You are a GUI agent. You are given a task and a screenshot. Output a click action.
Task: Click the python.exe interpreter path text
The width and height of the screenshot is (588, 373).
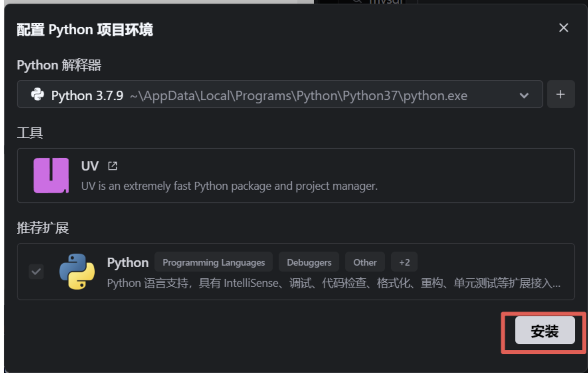click(298, 96)
